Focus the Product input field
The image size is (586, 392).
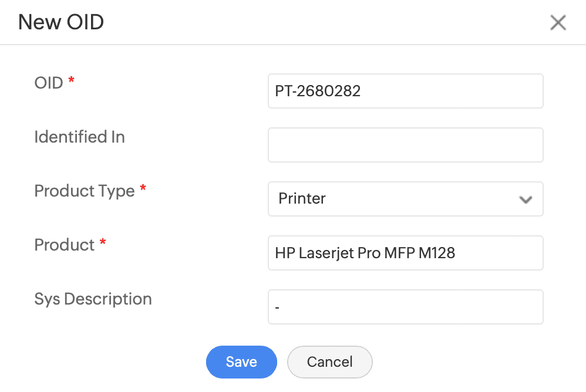[x=405, y=253]
